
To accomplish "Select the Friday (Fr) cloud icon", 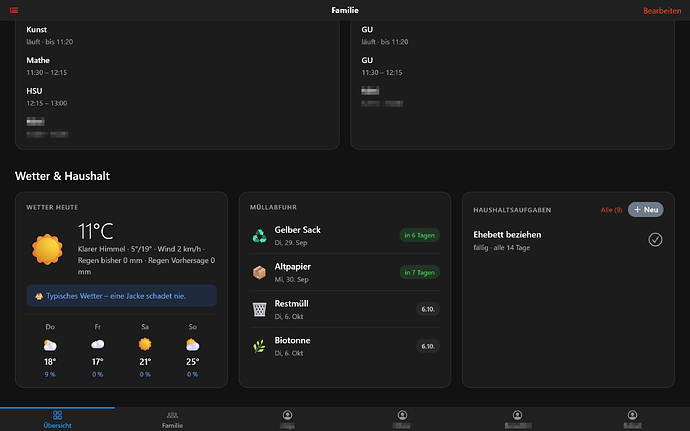I will click(98, 344).
